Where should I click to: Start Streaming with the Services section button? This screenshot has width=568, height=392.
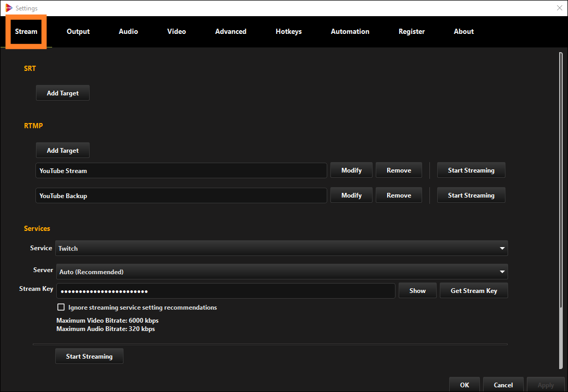89,356
